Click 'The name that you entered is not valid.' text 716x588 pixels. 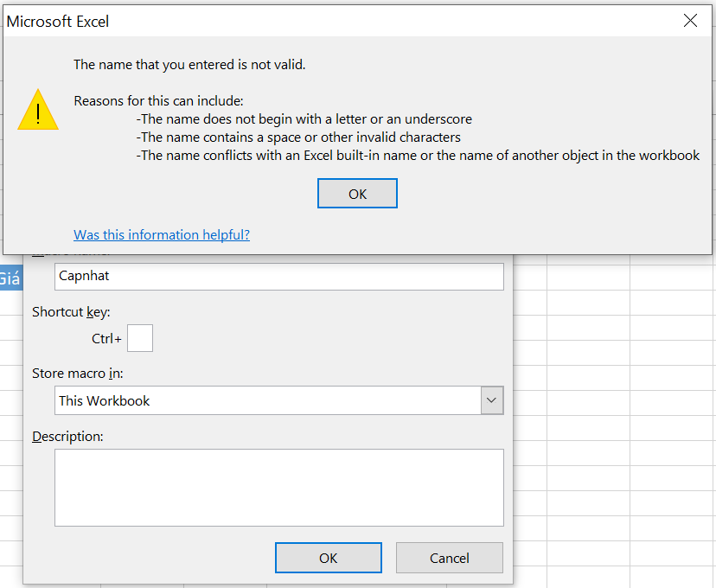189,64
